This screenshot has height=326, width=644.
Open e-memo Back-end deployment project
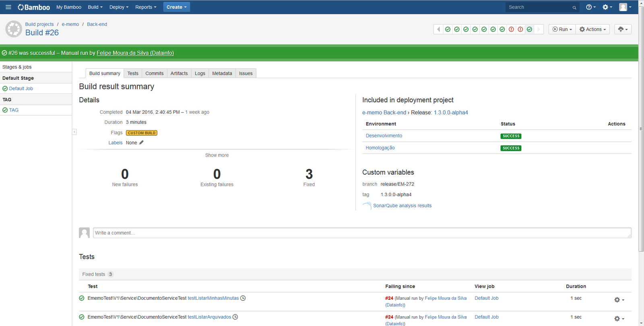[384, 112]
